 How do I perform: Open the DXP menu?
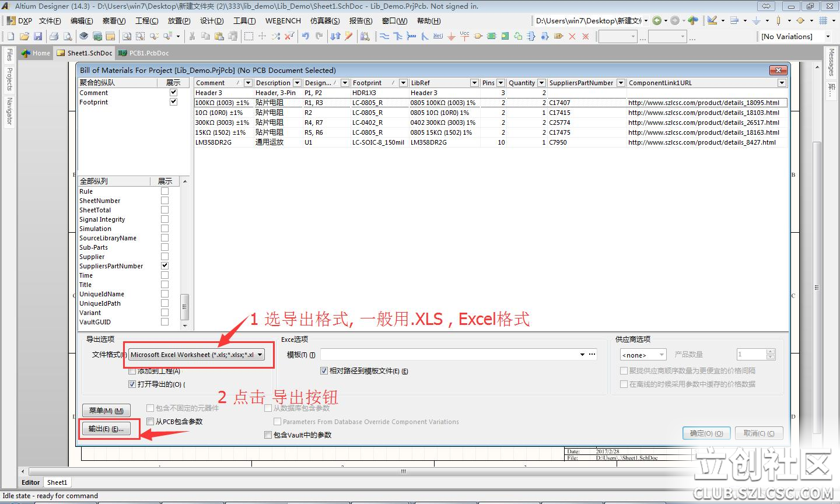20,20
